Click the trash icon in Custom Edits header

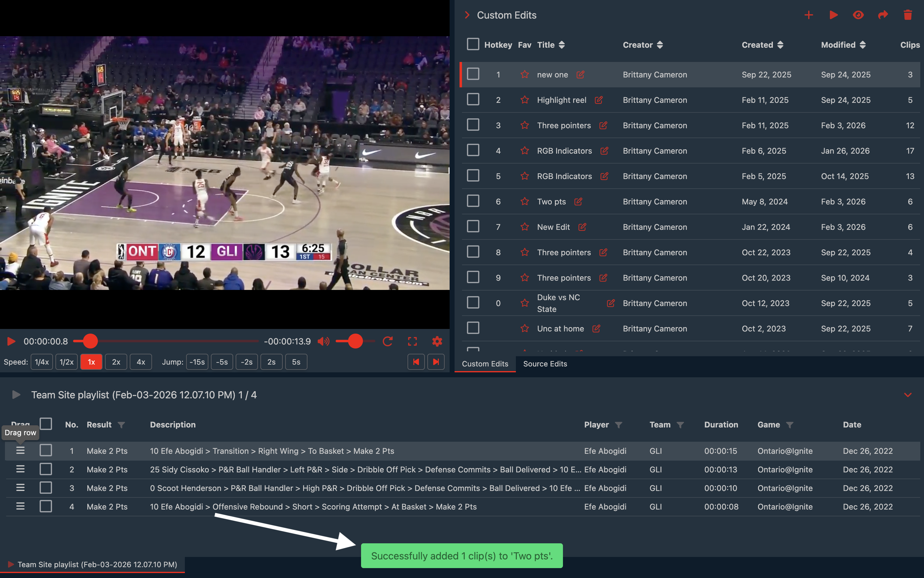click(908, 15)
